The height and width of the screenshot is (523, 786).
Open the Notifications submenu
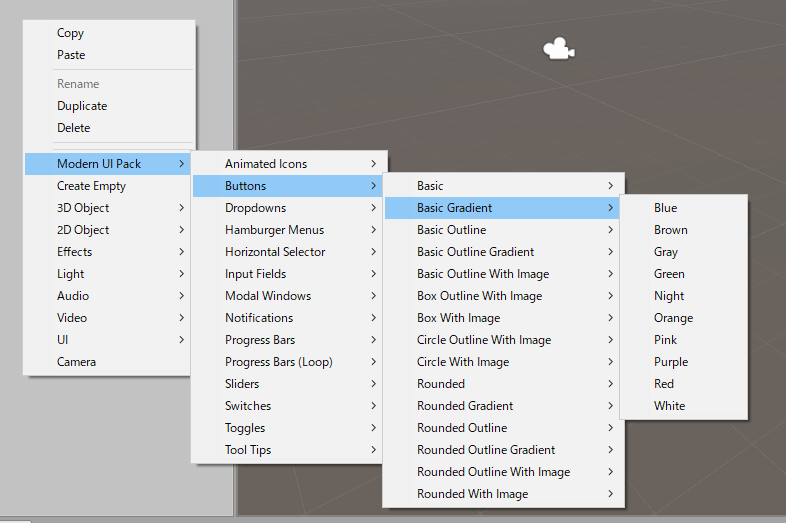coord(289,318)
